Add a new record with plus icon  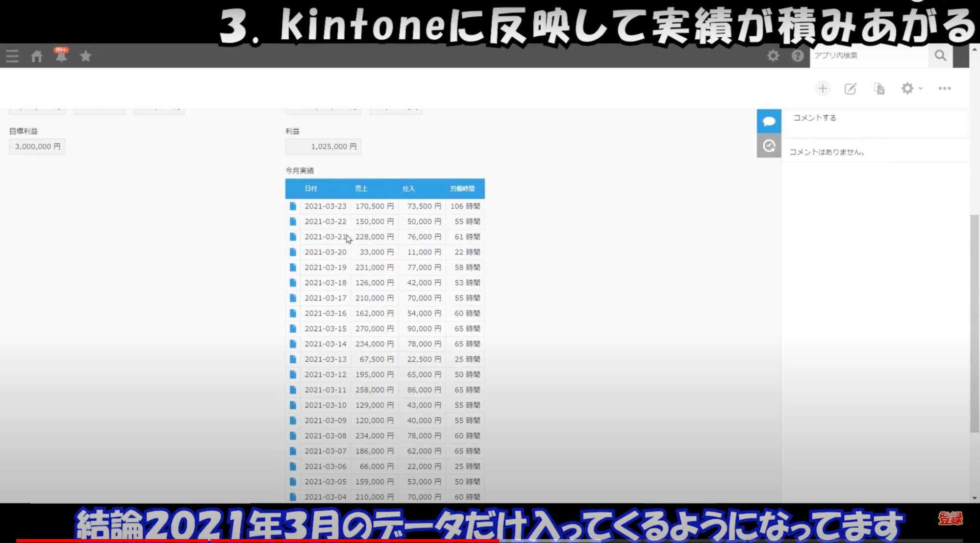[x=823, y=89]
